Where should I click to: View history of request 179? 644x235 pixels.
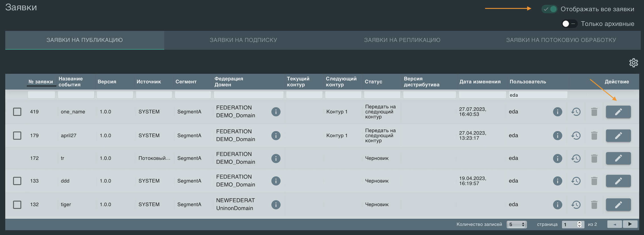(x=576, y=136)
